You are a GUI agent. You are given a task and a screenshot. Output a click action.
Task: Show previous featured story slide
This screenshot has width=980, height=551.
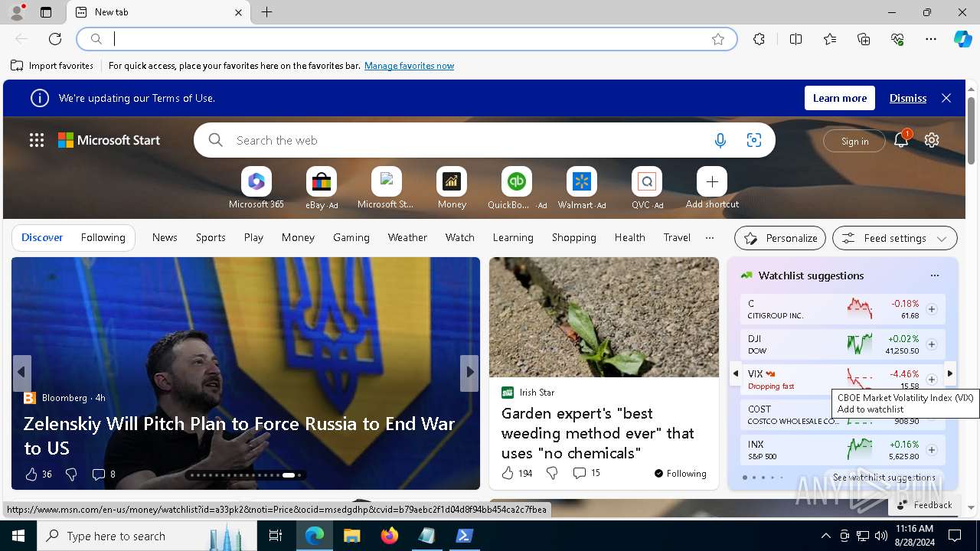click(x=22, y=373)
